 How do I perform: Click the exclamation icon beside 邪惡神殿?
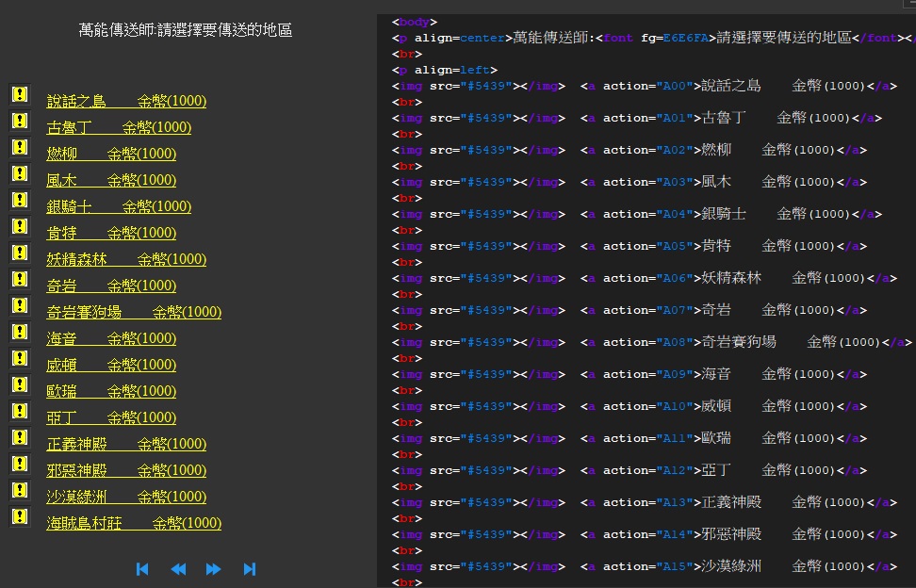click(x=20, y=464)
